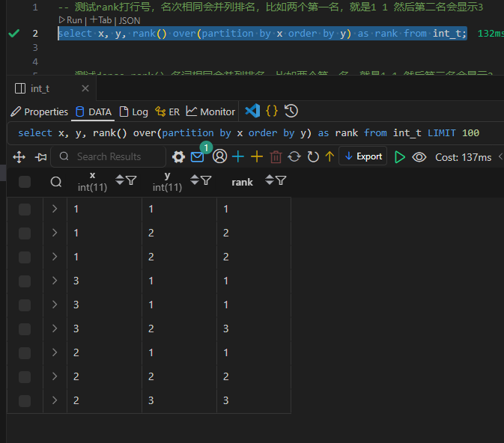This screenshot has width=504, height=443.
Task: Click the move arrows icon
Action: pyautogui.click(x=19, y=157)
